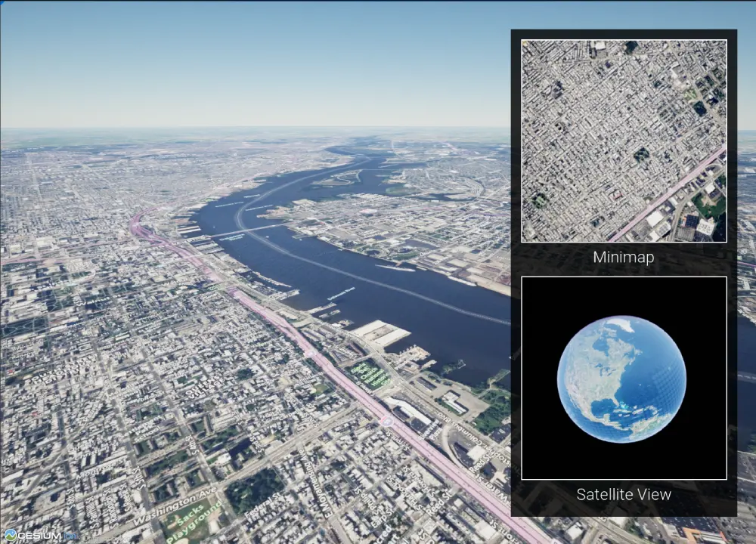
Task: Click the dark green square in the Minimap center
Action: pyautogui.click(x=641, y=154)
